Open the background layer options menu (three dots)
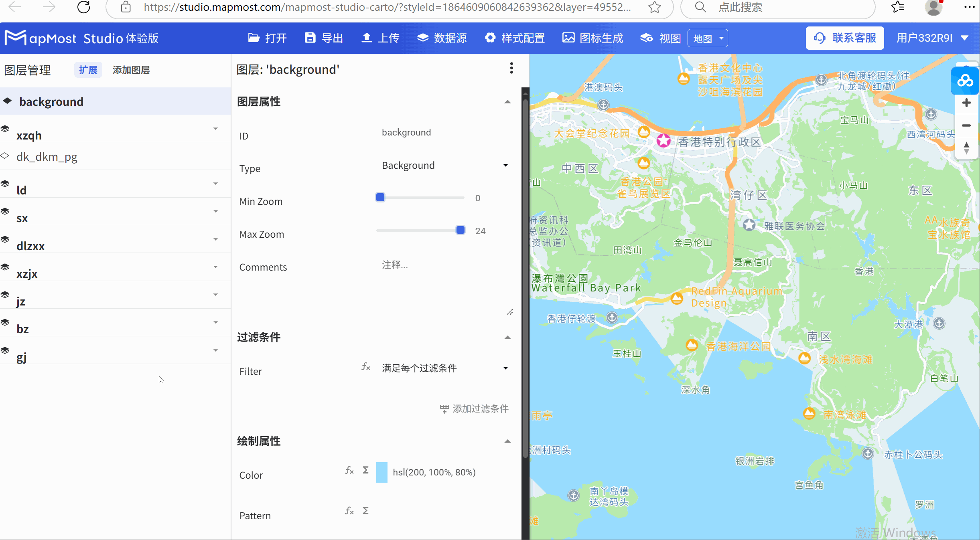 pyautogui.click(x=511, y=68)
